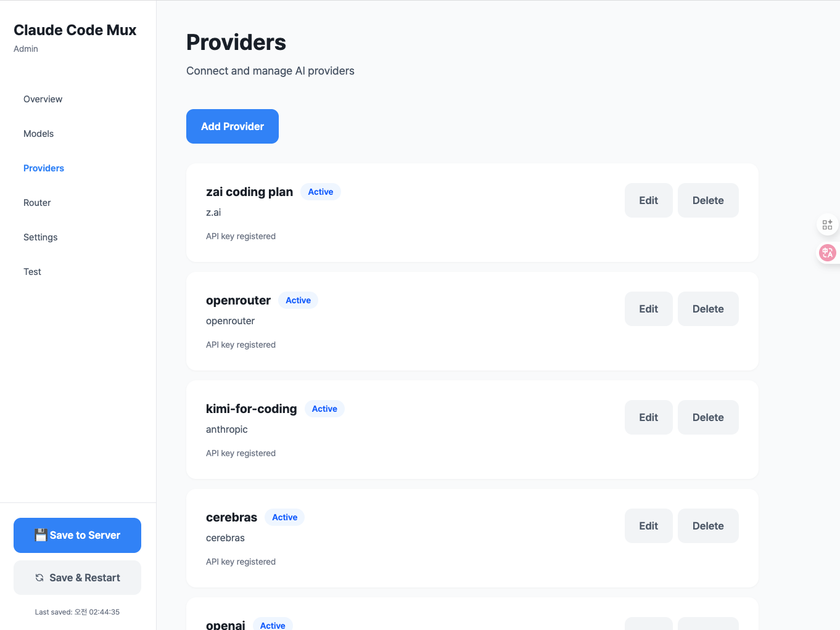Screen dimensions: 840x630
Task: Open the Router section
Action: click(x=37, y=202)
